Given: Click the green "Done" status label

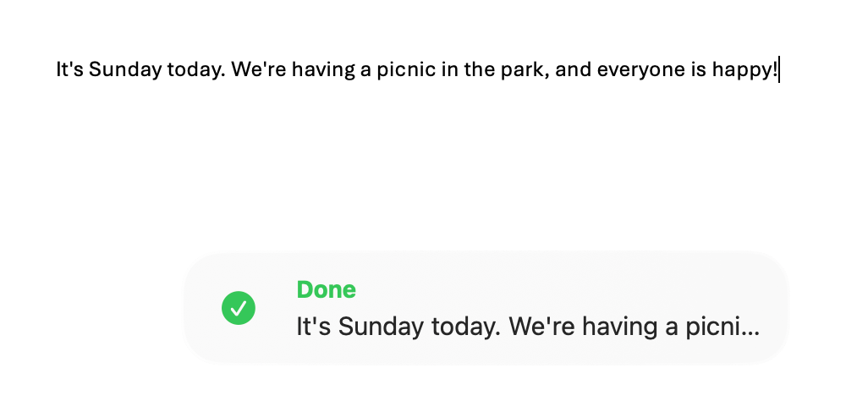Looking at the screenshot, I should (x=326, y=290).
